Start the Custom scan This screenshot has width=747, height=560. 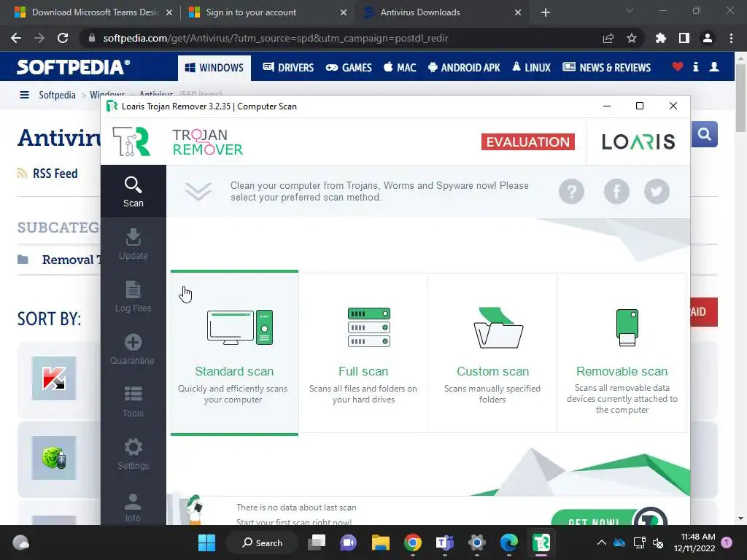tap(492, 353)
